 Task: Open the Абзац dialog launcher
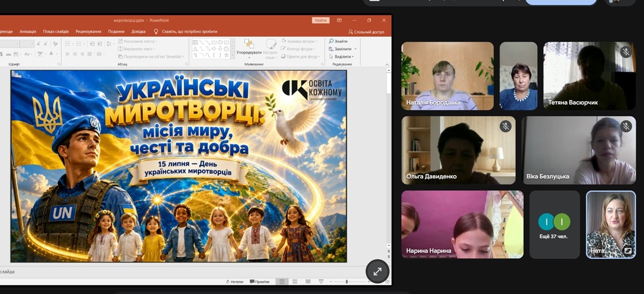coord(186,64)
